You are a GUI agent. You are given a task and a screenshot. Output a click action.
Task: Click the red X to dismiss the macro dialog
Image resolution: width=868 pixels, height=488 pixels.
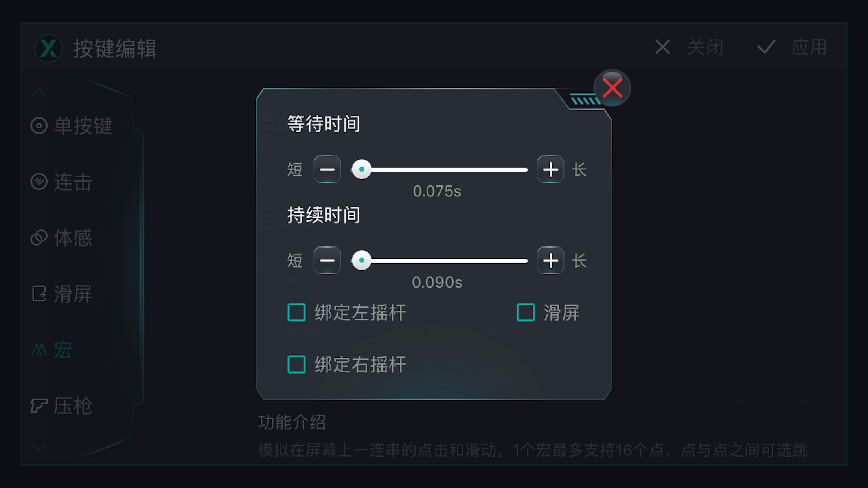tap(612, 88)
